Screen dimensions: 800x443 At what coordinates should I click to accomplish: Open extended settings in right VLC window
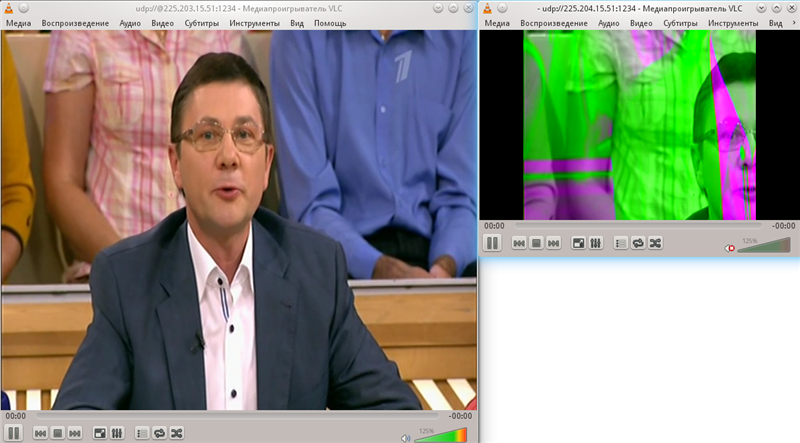(596, 243)
